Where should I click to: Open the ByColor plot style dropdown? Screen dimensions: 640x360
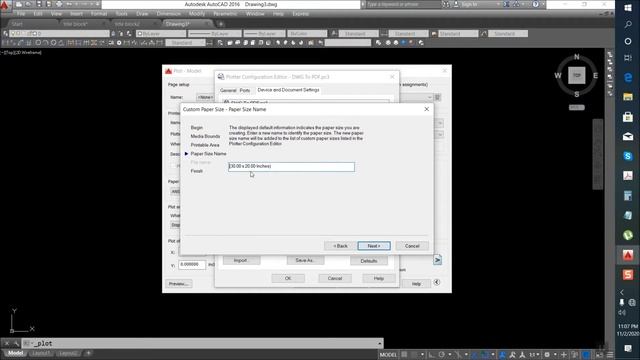pos(307,33)
